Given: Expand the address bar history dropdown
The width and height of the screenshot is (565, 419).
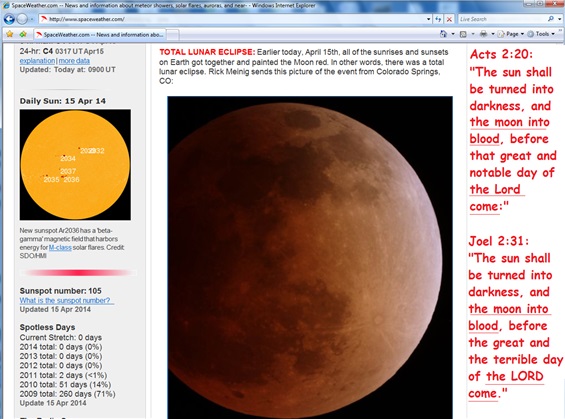Looking at the screenshot, I should 428,19.
